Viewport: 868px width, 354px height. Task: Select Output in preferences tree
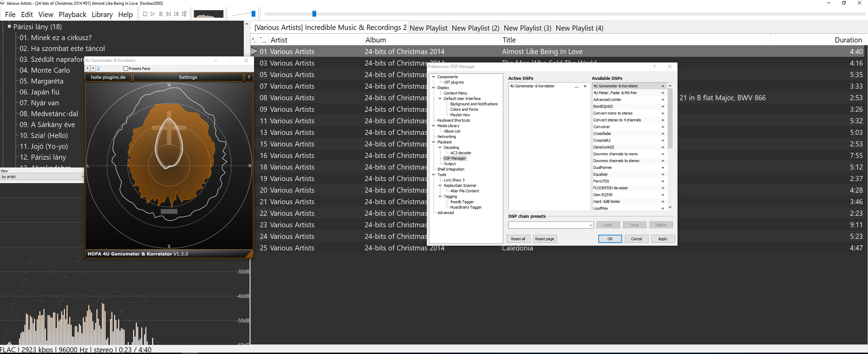tap(449, 164)
